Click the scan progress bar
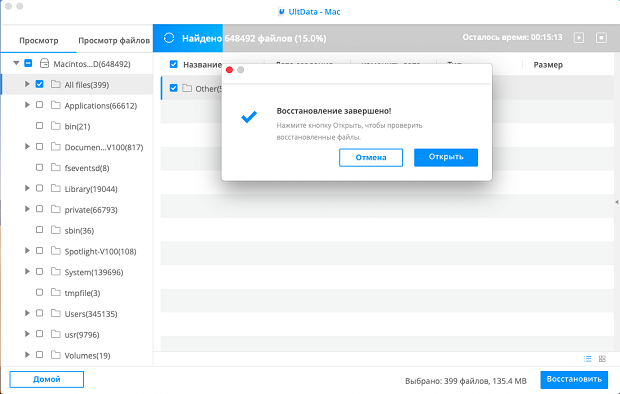Viewport: 620px width, 394px height. tap(386, 38)
